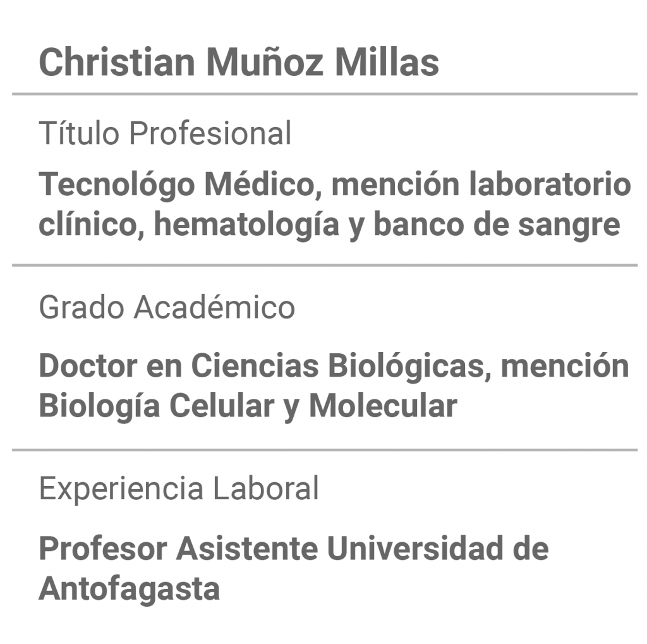Click the word Muñoz in the heading

(x=265, y=61)
